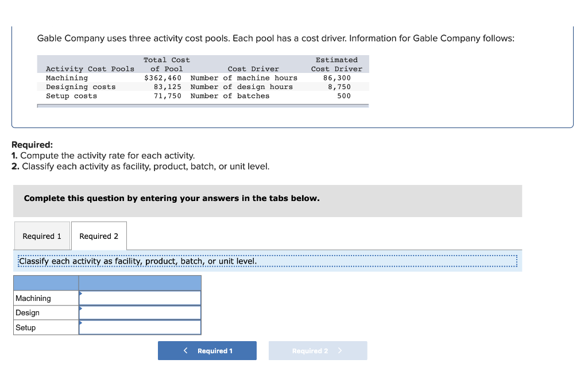Click the Machining answer input cell

(x=141, y=298)
